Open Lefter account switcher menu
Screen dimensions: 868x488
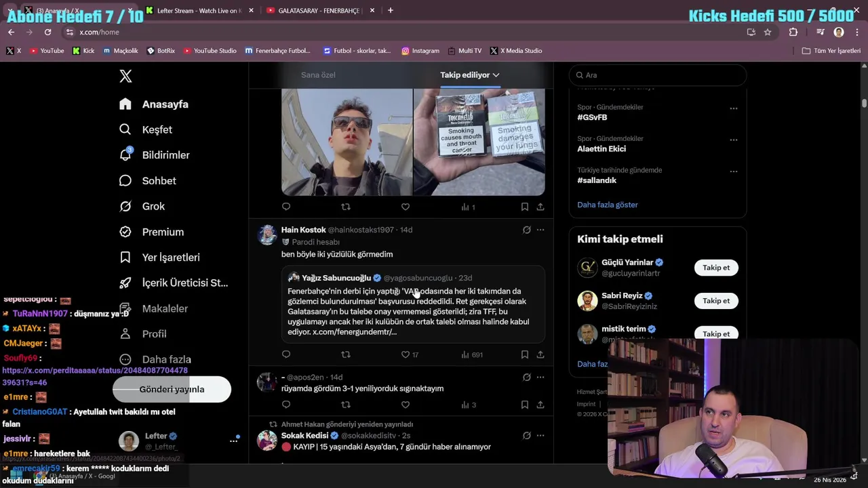(x=180, y=441)
